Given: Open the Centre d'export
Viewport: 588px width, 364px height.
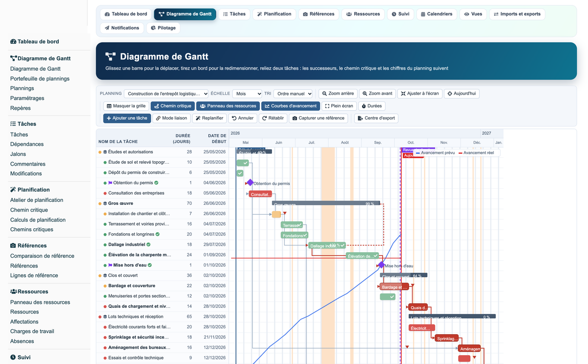Looking at the screenshot, I should (376, 118).
